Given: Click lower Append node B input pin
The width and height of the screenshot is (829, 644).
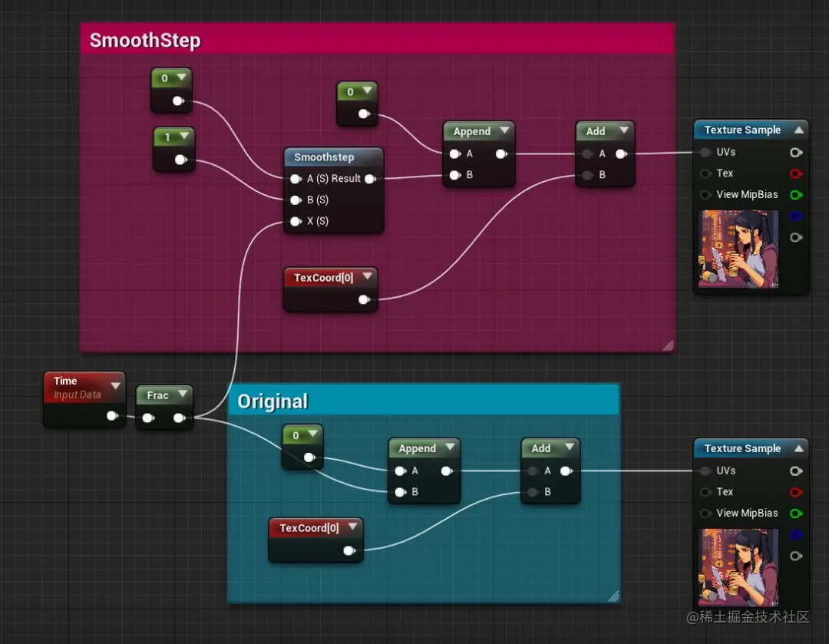Looking at the screenshot, I should pyautogui.click(x=400, y=492).
